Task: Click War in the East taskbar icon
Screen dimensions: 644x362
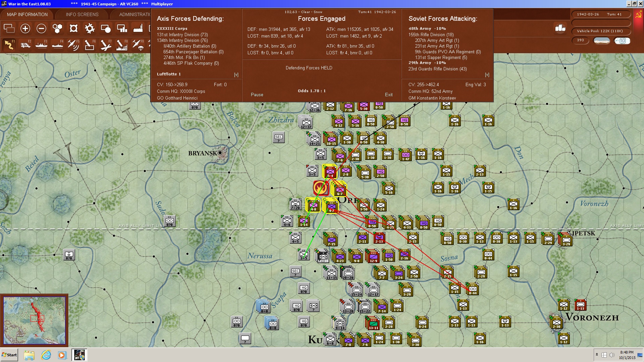Action: 79,355
